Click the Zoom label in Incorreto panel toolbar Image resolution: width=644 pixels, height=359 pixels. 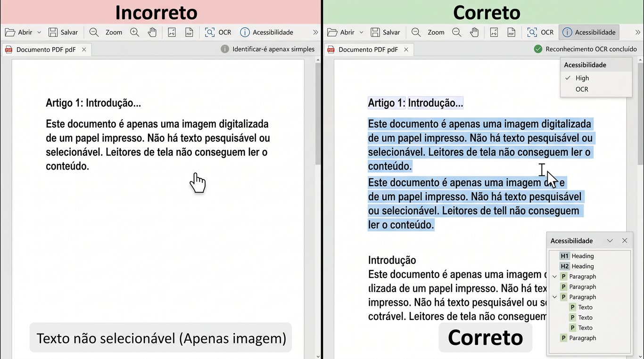click(x=114, y=33)
